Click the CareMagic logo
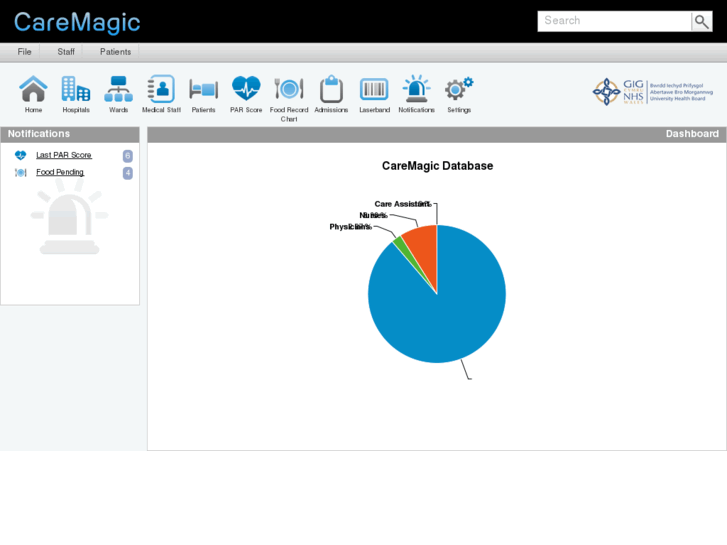Viewport: 727px width, 545px height. pos(77,22)
